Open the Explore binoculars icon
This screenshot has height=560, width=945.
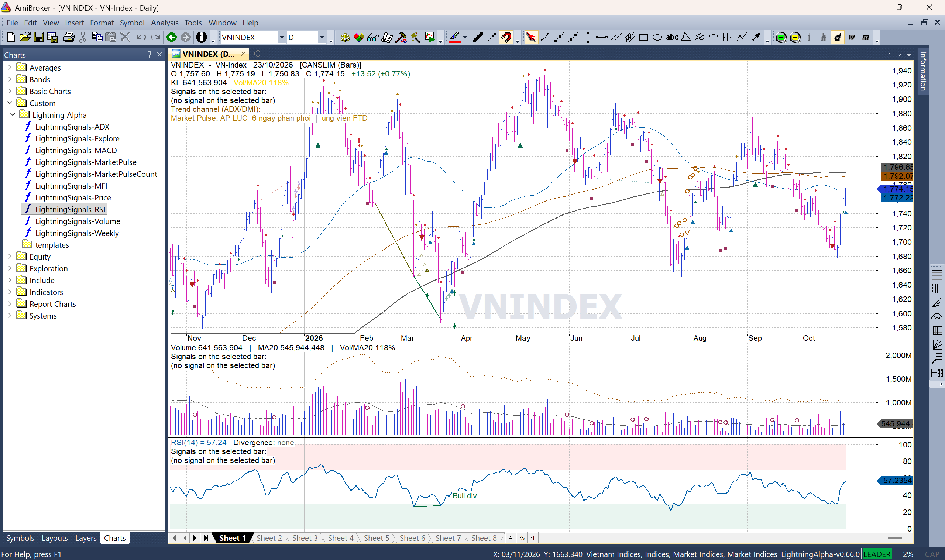pos(373,37)
